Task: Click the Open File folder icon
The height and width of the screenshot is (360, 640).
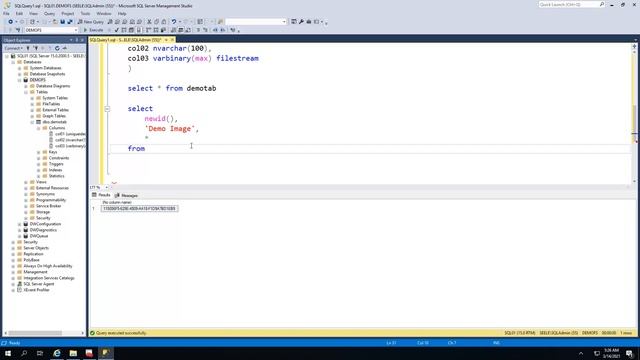Action: coord(55,22)
